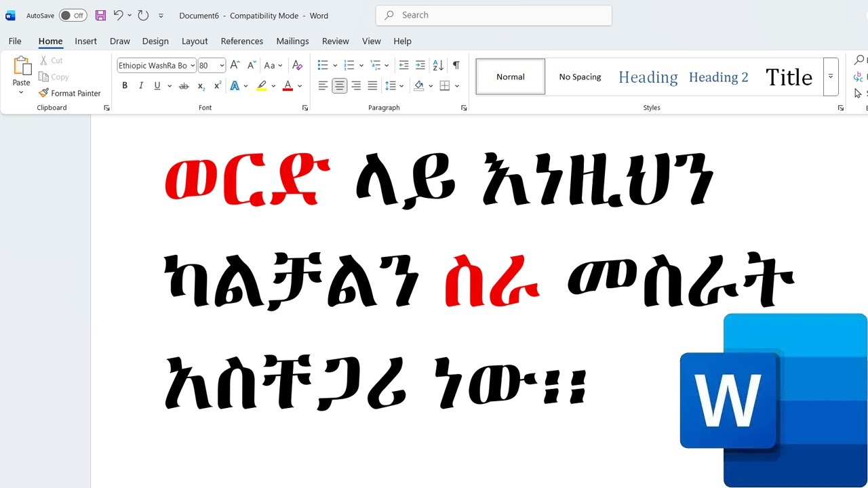Open the Review tab
868x488 pixels.
(335, 41)
